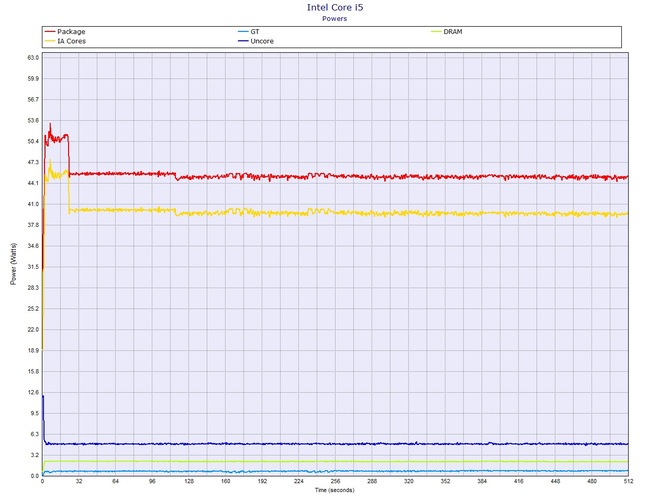670x502 pixels.
Task: Click the 384 seconds x-axis tick
Action: (482, 481)
